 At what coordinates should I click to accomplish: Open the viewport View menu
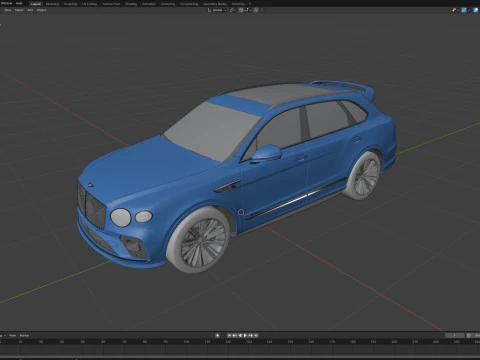pyautogui.click(x=7, y=10)
